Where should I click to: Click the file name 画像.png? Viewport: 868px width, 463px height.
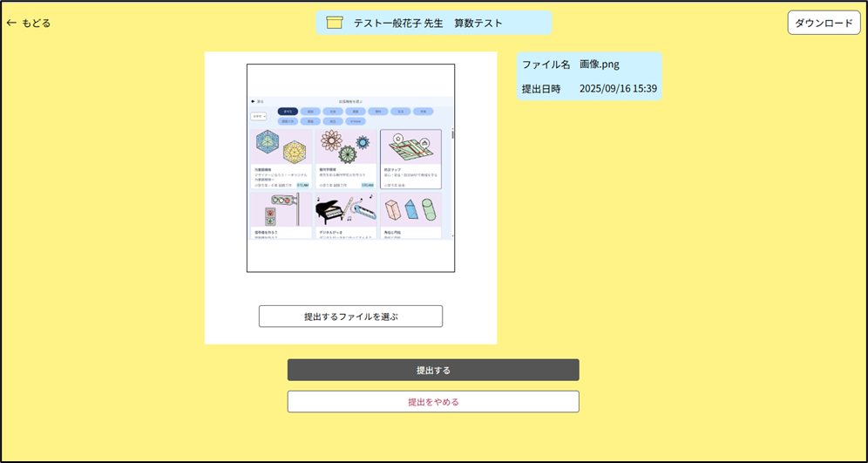600,65
